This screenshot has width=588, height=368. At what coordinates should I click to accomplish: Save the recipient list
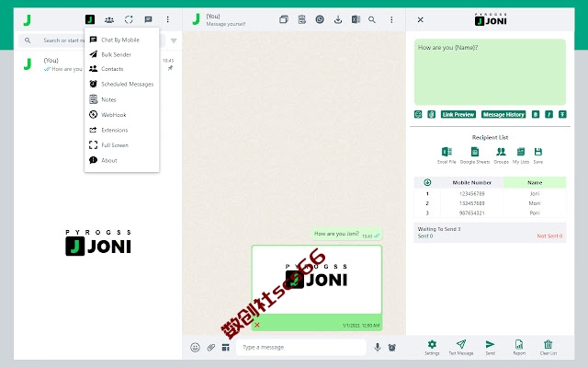(538, 155)
